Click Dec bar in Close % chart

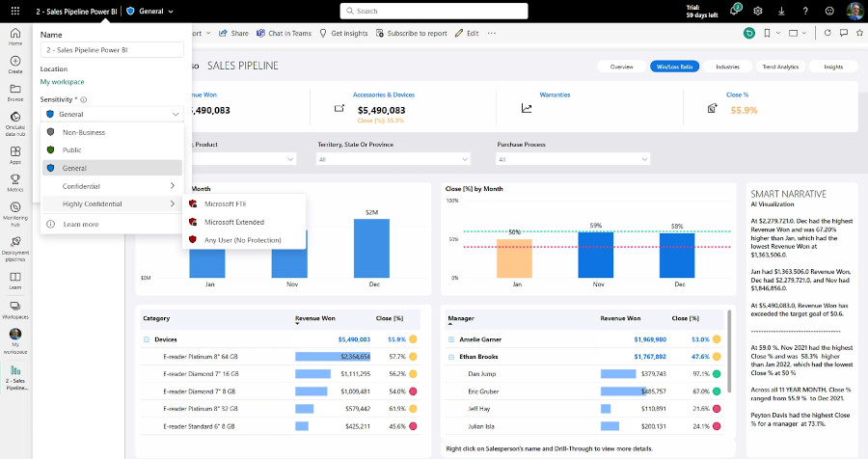point(677,255)
